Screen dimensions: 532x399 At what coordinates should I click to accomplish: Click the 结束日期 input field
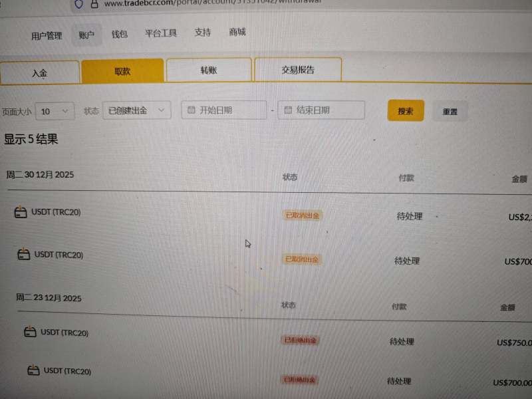pyautogui.click(x=321, y=110)
